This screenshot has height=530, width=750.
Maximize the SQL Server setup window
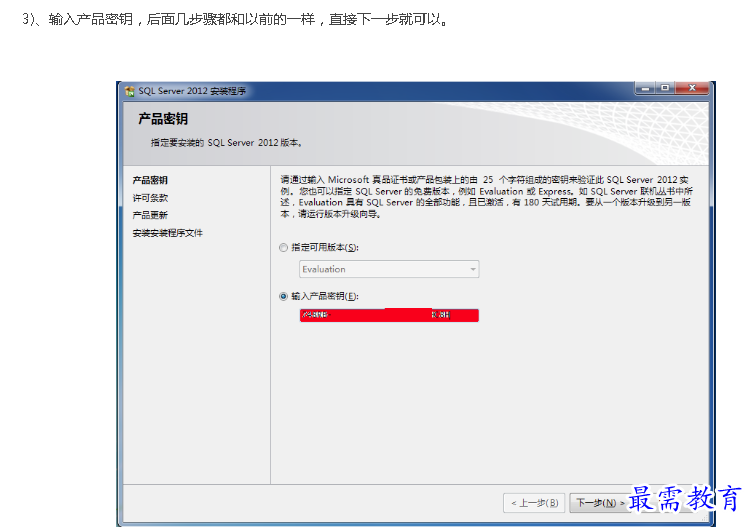[x=665, y=88]
